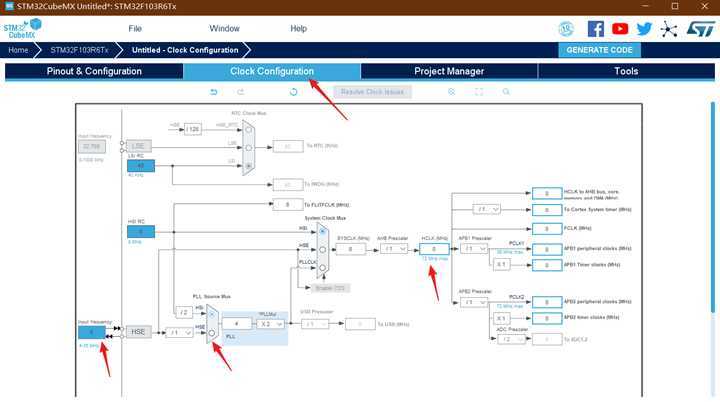Click Untitled - Clock Configuration breadcrumb

185,50
